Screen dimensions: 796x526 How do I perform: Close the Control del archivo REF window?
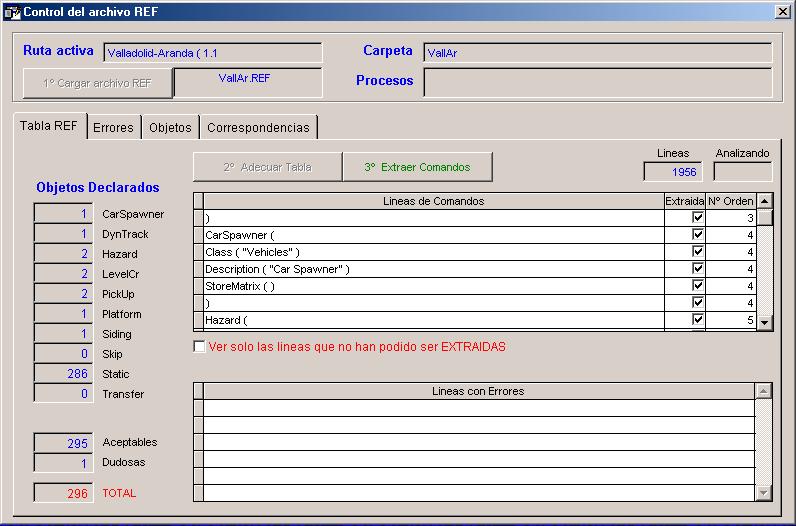click(x=782, y=11)
